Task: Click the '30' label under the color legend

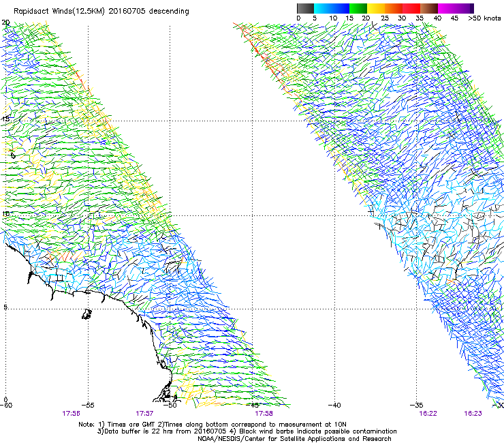Action: tap(402, 18)
